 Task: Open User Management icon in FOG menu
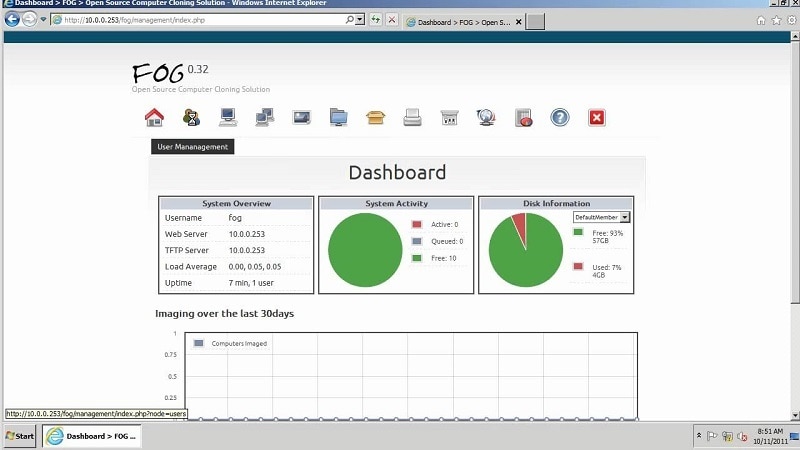(x=191, y=117)
